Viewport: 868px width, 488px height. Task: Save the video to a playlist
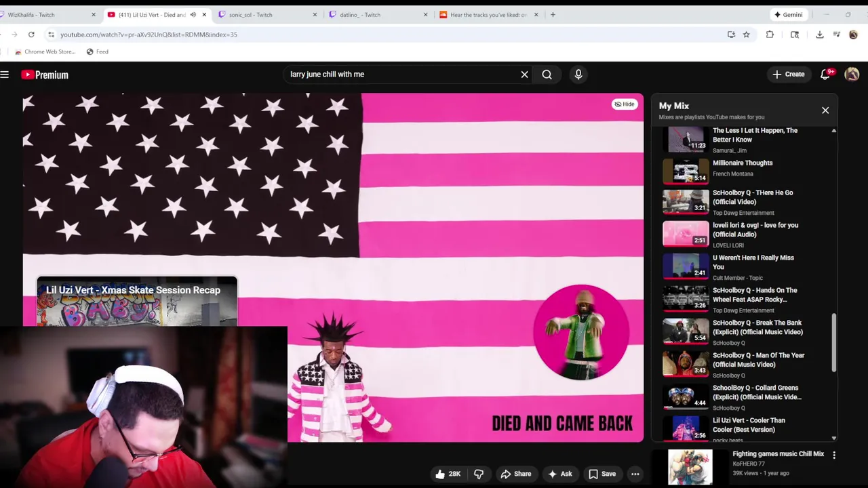click(602, 474)
